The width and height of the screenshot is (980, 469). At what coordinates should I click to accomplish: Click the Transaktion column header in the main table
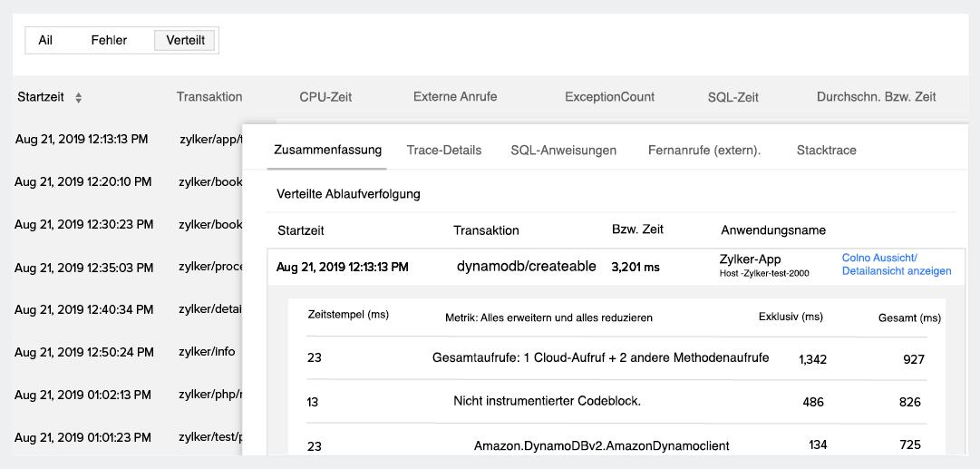pos(209,97)
